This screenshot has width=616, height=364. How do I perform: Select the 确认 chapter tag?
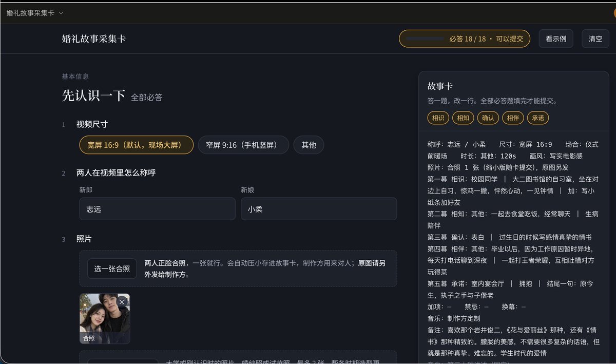[488, 118]
